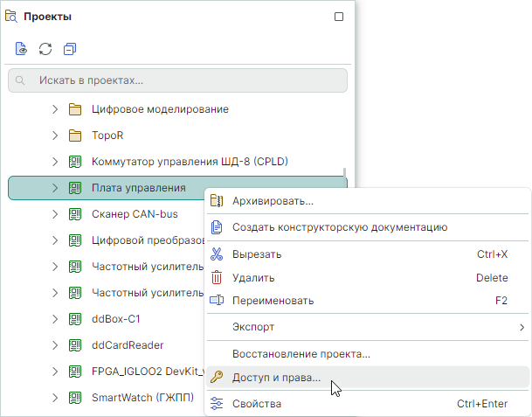Click the sliders icon beside Свойства
The height and width of the screenshot is (417, 532).
(217, 405)
